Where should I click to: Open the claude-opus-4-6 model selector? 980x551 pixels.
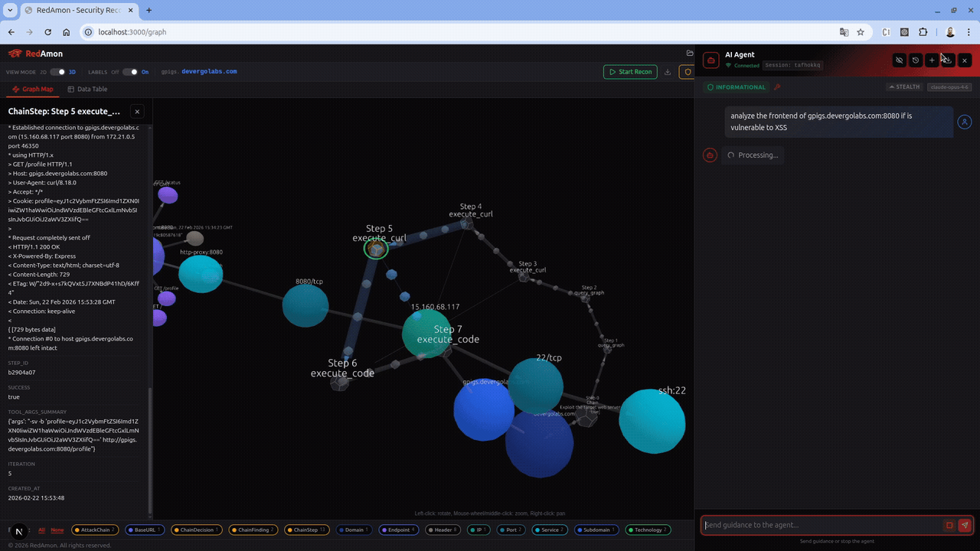click(x=949, y=87)
